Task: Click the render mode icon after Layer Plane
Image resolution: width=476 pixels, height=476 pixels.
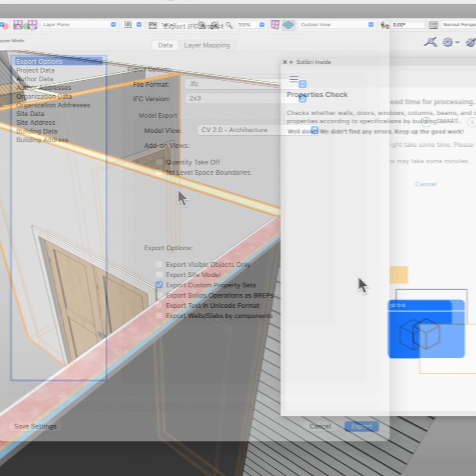Action: [x=128, y=25]
